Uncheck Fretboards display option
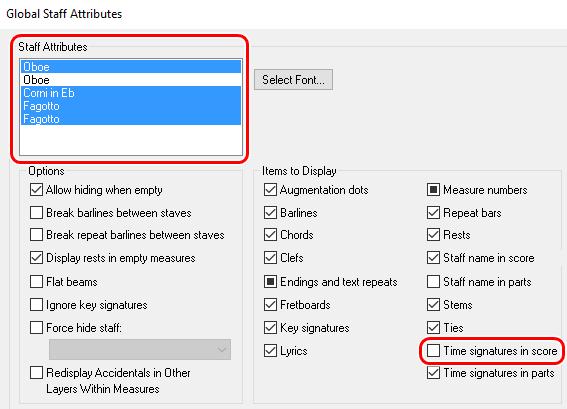The height and width of the screenshot is (409, 567). (x=270, y=304)
